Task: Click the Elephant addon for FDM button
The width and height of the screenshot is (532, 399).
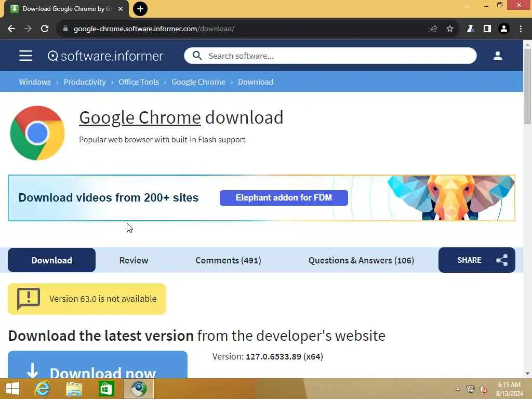Action: [x=284, y=198]
